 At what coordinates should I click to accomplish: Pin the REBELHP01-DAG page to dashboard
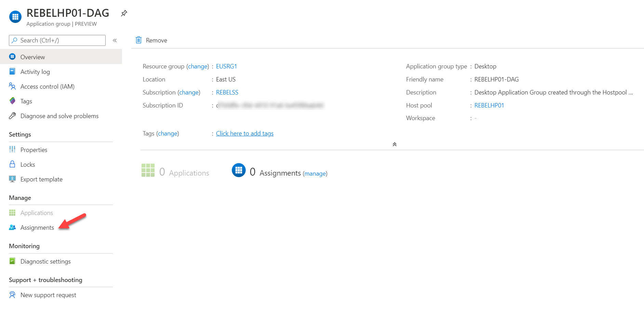click(x=124, y=13)
